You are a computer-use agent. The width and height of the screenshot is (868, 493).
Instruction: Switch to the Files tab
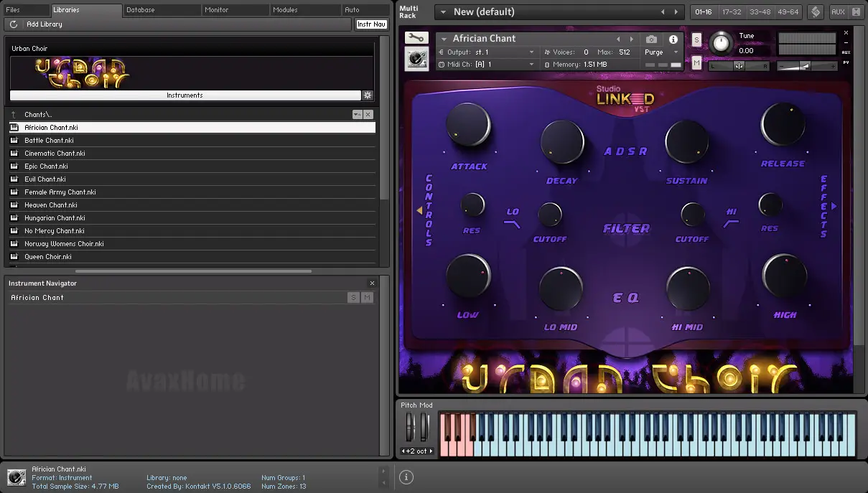(13, 10)
